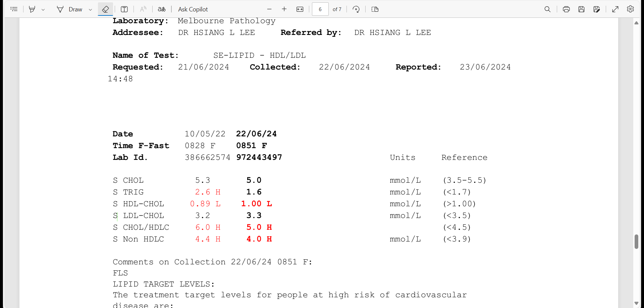
Task: Click the Reported date '23/06/2024'
Action: click(x=485, y=67)
